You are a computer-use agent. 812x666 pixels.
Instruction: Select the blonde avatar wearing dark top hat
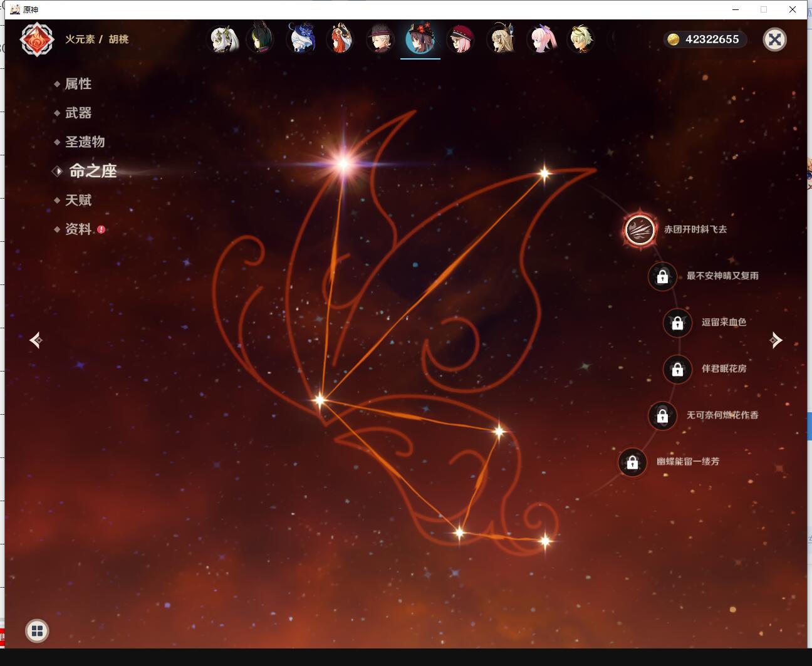[x=380, y=39]
